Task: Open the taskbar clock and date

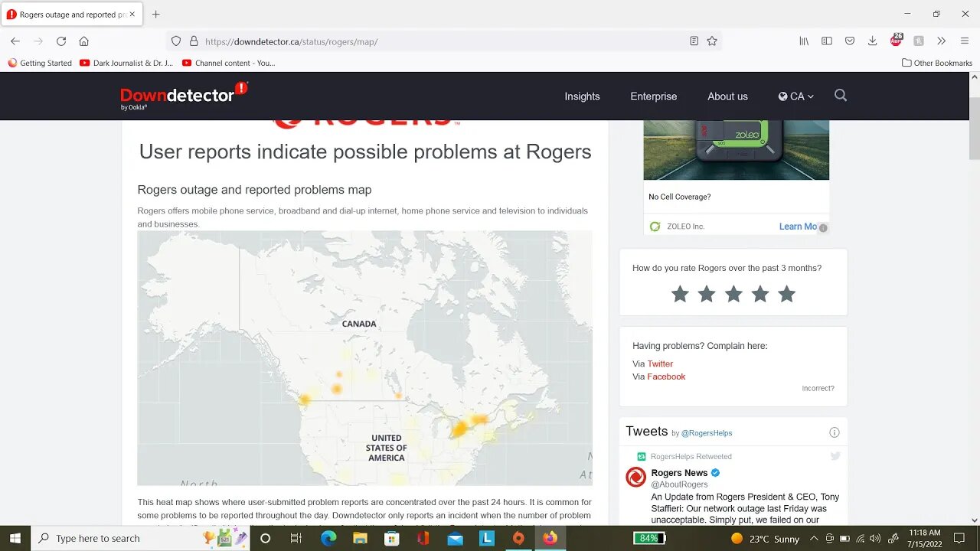Action: click(x=924, y=538)
